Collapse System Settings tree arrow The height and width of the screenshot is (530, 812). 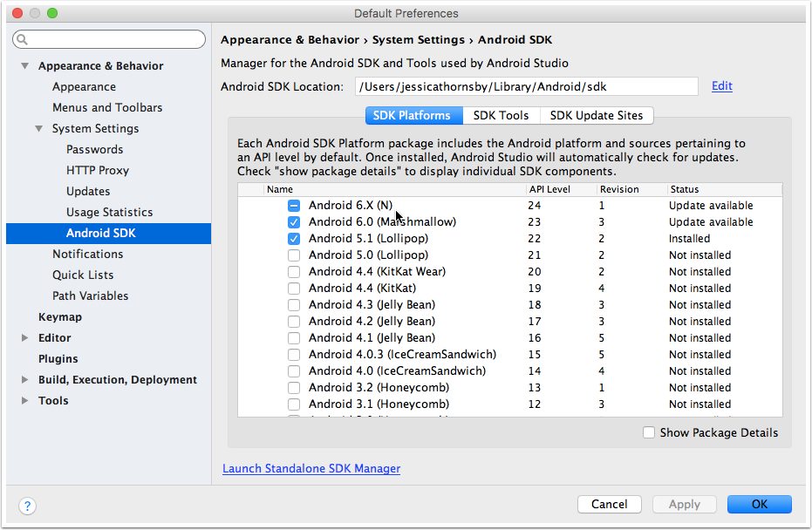click(39, 128)
